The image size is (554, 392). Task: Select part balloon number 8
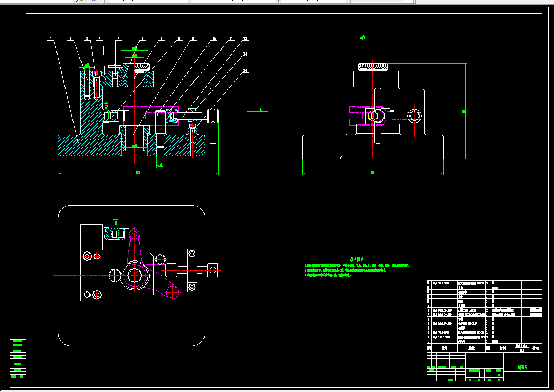pyautogui.click(x=179, y=39)
